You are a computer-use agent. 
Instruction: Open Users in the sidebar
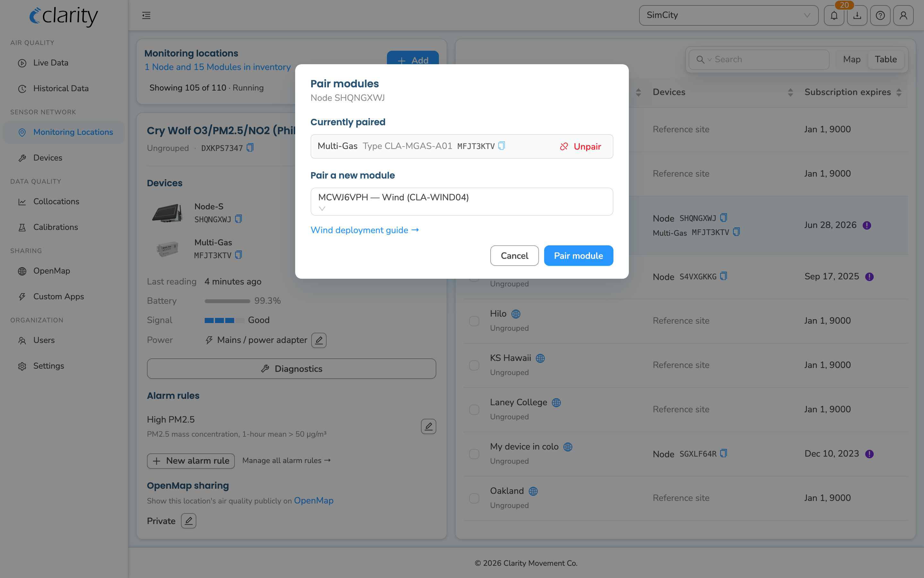click(x=64, y=340)
